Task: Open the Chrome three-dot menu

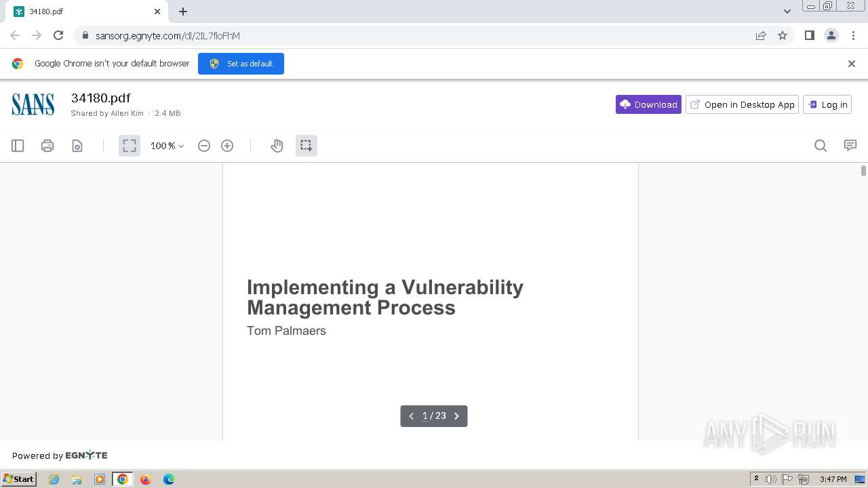Action: (x=854, y=35)
